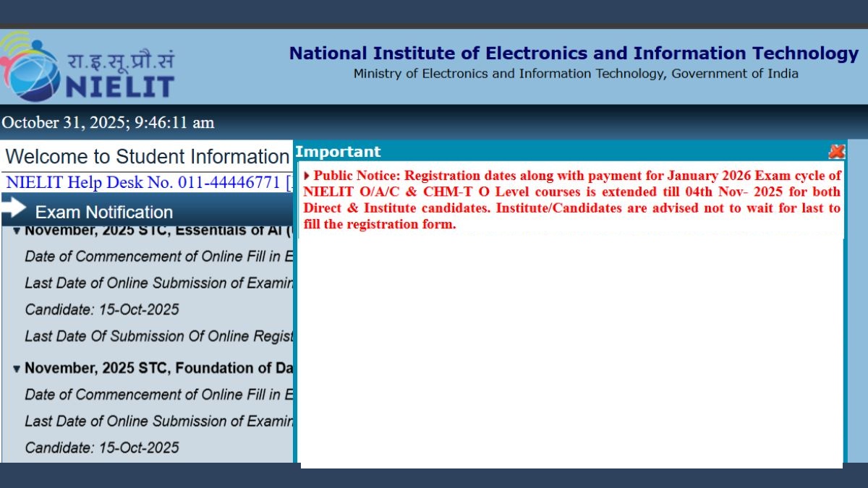Click the white arrow beside Exam Notification
Viewport: 868px width, 488px height.
click(14, 210)
